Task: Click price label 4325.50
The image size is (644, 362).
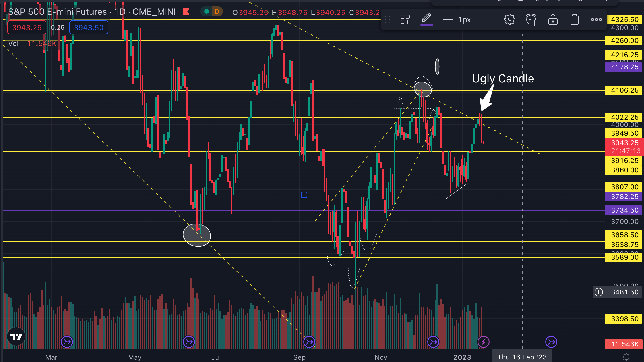Action: pyautogui.click(x=625, y=20)
